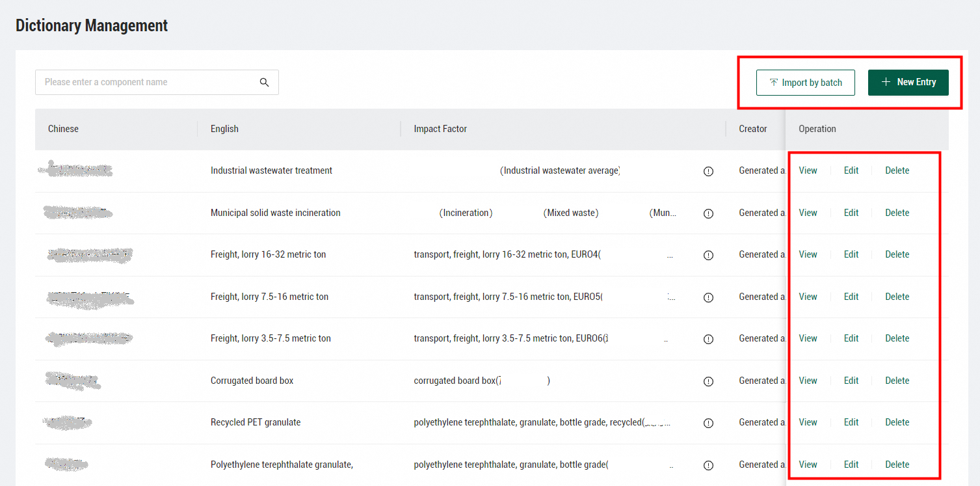This screenshot has width=980, height=486.
Task: Edit the Recycled PET granulate entry
Action: 851,422
